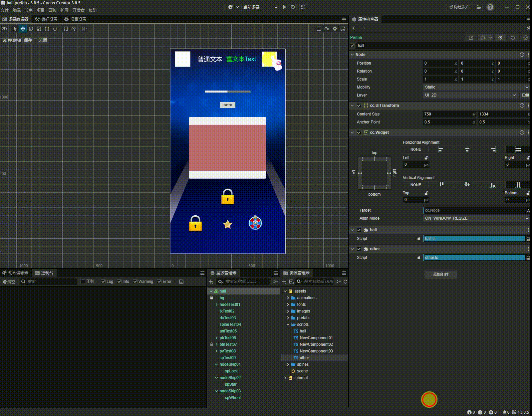Click the 保存 save prefab button
Screen dimensions: 532x416
pos(28,40)
